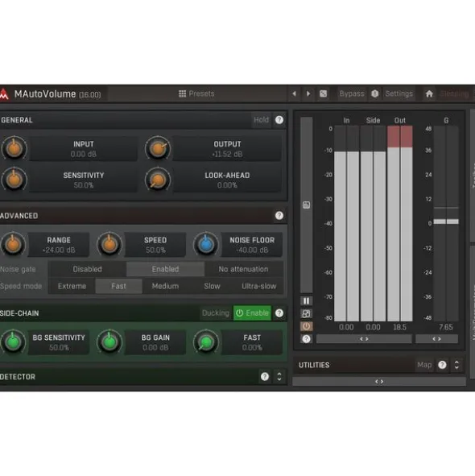
Task: Click the Input 0.00 dB value field
Action: (83, 149)
